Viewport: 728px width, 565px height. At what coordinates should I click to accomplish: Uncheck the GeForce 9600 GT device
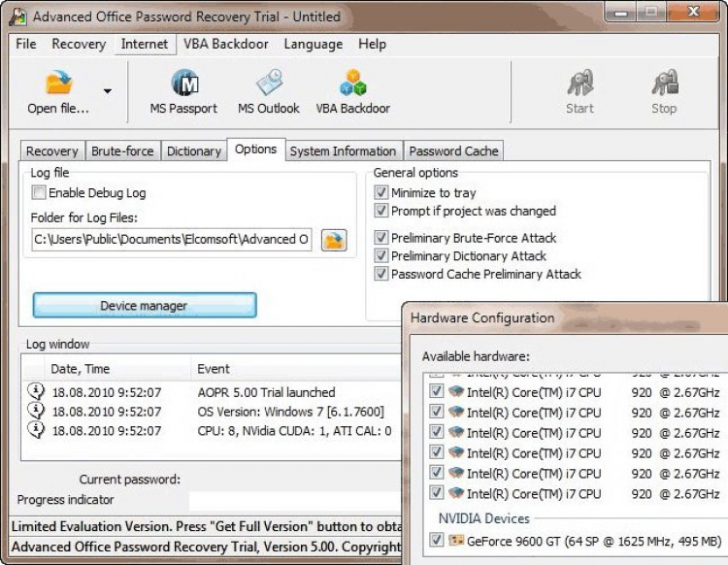(x=436, y=540)
